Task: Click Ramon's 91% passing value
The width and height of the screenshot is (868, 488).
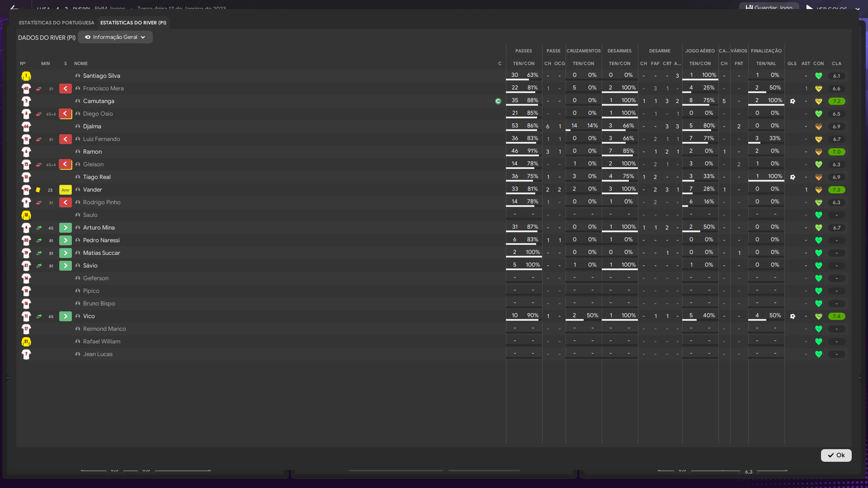Action: (533, 151)
